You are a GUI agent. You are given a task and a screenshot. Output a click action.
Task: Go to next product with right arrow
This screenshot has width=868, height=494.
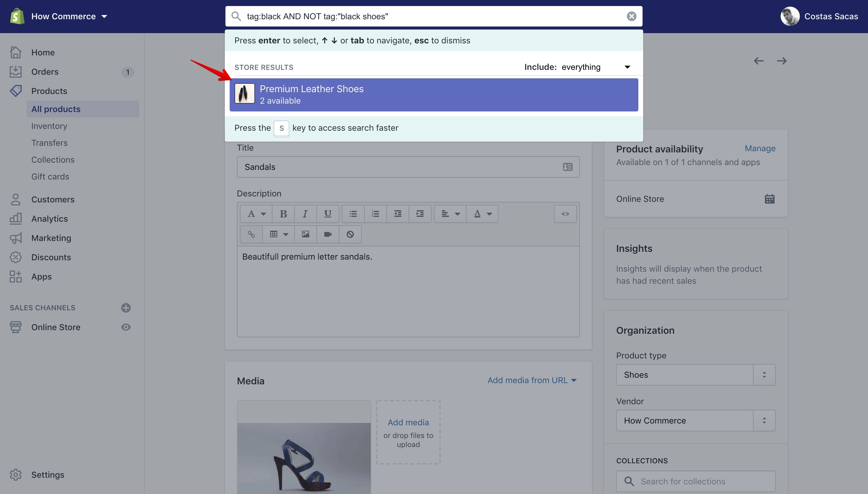[782, 61]
